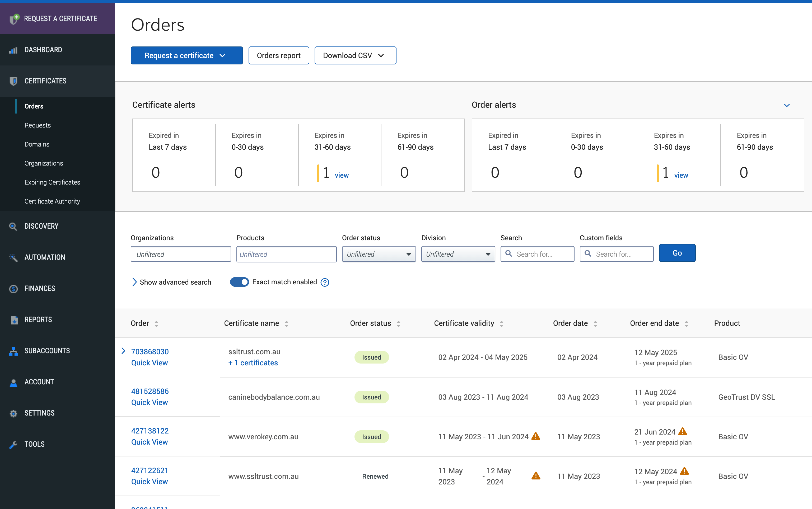The height and width of the screenshot is (509, 812).
Task: Collapse alerts panel with top-right chevron
Action: tap(787, 105)
